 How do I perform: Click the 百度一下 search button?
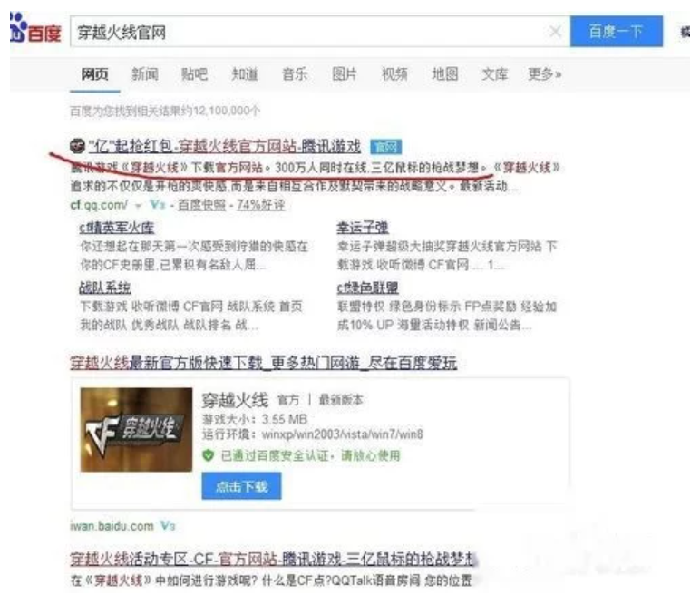(x=616, y=31)
